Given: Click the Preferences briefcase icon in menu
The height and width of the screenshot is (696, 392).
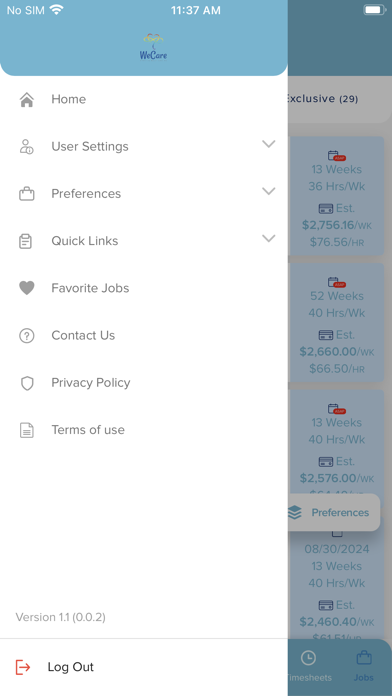Looking at the screenshot, I should pyautogui.click(x=27, y=194).
